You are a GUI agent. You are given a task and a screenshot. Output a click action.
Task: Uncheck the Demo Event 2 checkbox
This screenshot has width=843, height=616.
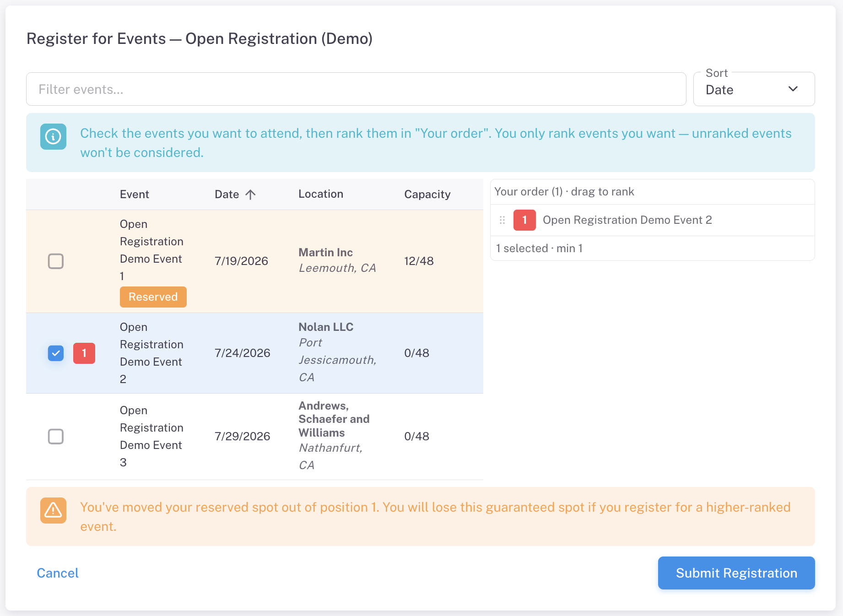pos(56,353)
